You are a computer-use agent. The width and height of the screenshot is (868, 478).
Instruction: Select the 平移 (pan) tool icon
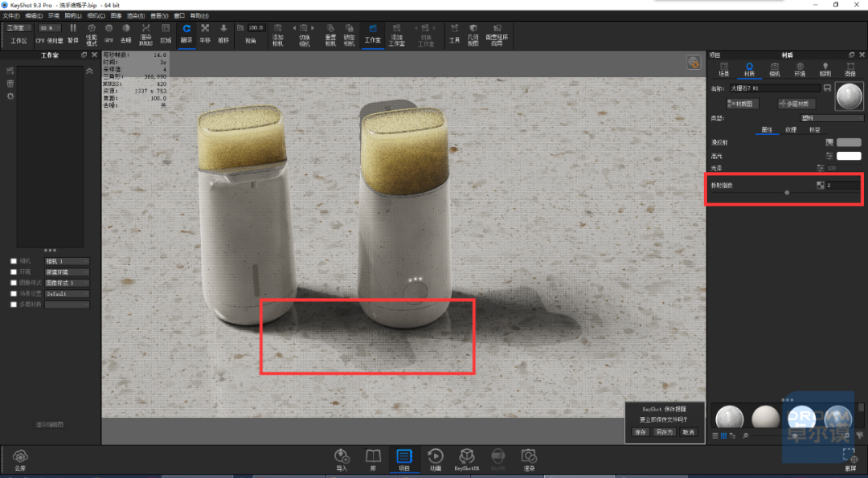(205, 33)
